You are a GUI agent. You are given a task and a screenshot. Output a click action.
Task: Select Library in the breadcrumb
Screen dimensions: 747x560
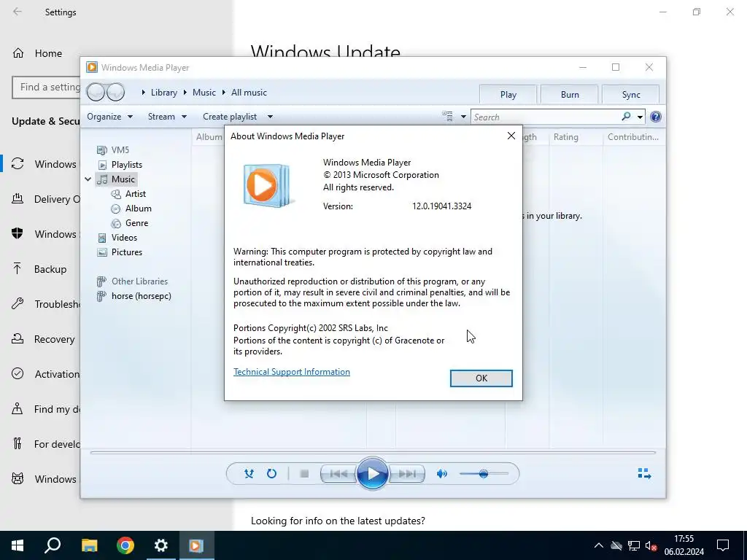point(164,93)
